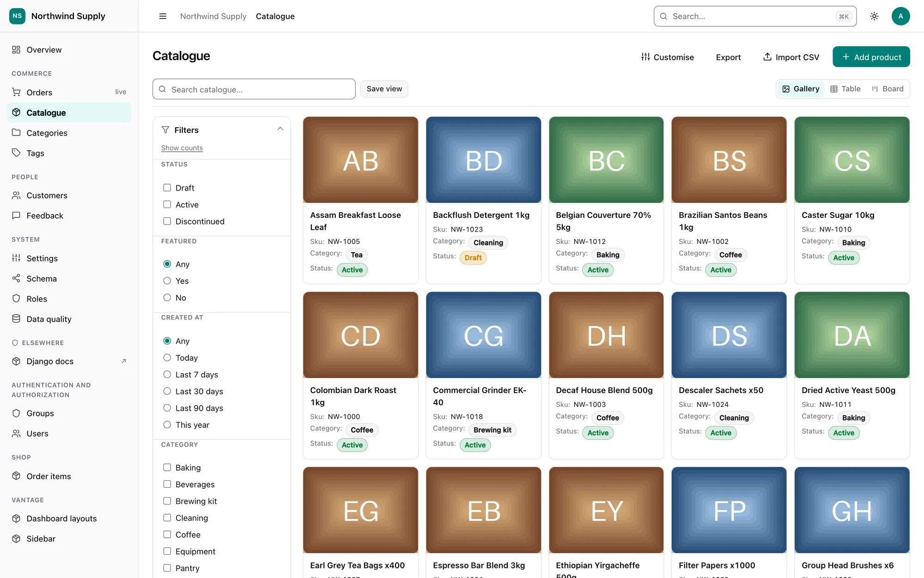Click the Save view button
The image size is (924, 578).
click(384, 89)
